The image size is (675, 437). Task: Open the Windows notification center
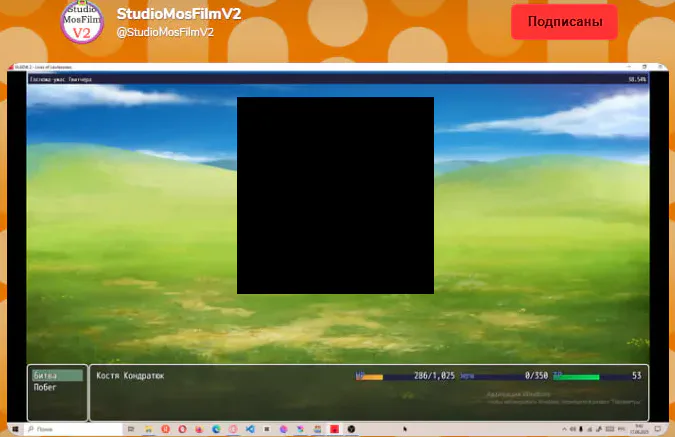(658, 429)
